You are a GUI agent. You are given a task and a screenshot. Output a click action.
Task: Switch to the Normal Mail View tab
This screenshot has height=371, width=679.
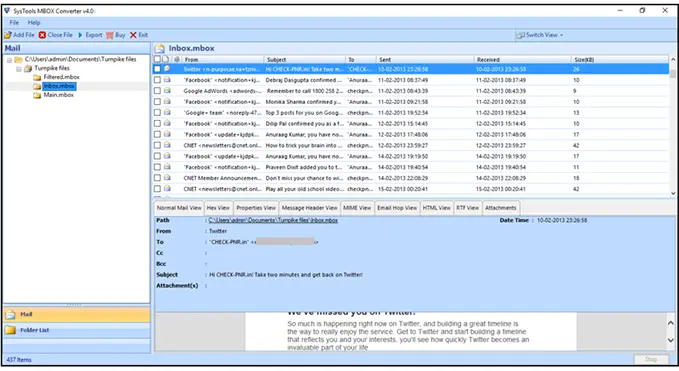(179, 208)
